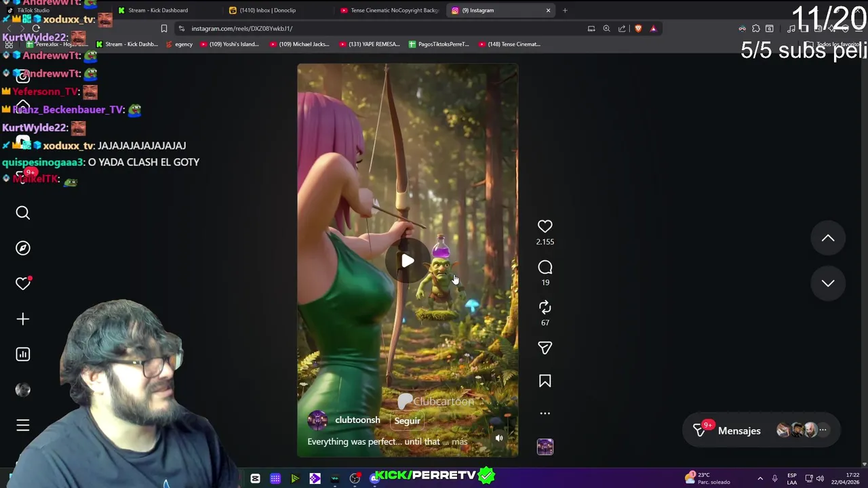Viewport: 868px width, 488px height.
Task: Switch to Inbox | Donoclip tab
Action: point(278,10)
